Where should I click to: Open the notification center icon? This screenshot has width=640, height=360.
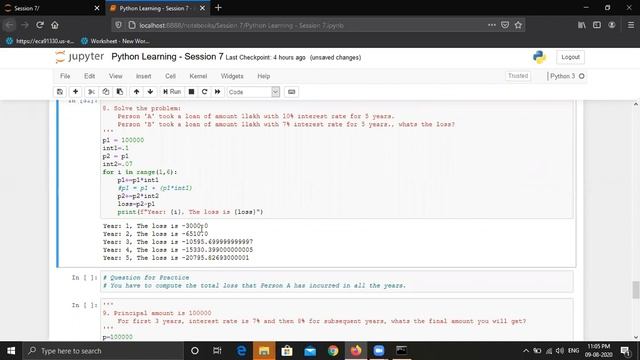point(625,351)
